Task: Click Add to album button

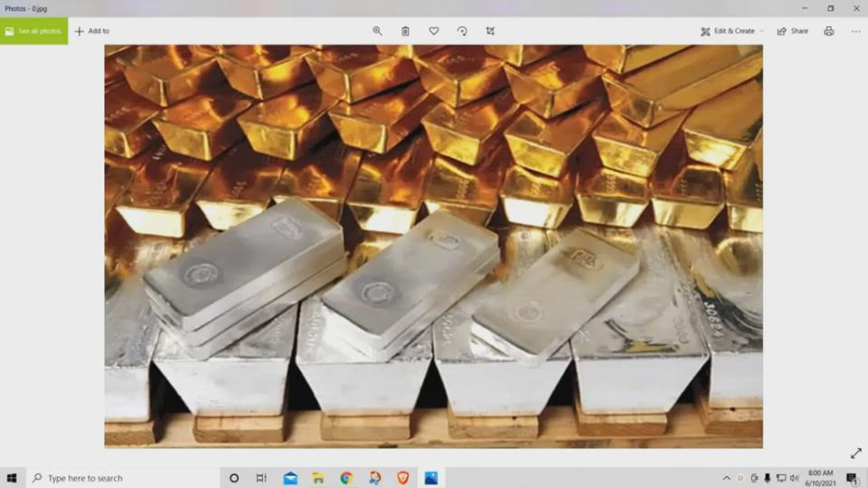Action: pos(91,31)
